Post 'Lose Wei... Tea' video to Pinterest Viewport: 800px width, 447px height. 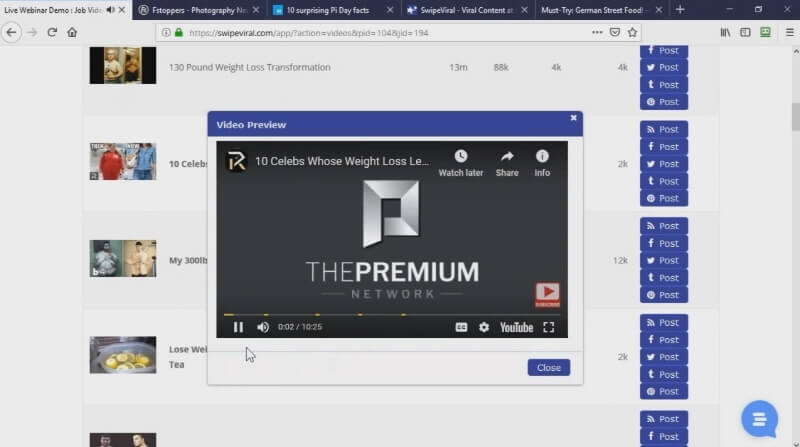tap(663, 391)
